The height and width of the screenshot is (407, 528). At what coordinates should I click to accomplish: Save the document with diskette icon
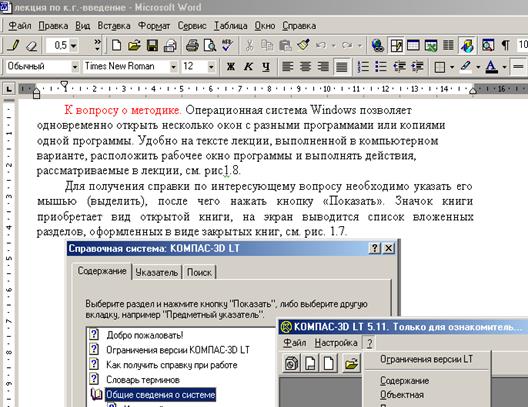click(x=152, y=45)
